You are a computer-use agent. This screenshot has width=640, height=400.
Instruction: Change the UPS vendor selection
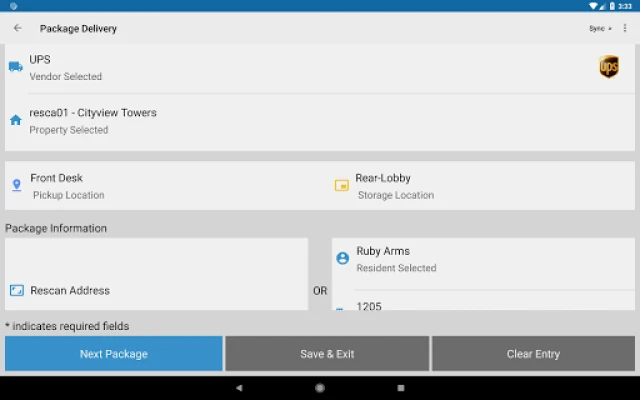[x=300, y=67]
